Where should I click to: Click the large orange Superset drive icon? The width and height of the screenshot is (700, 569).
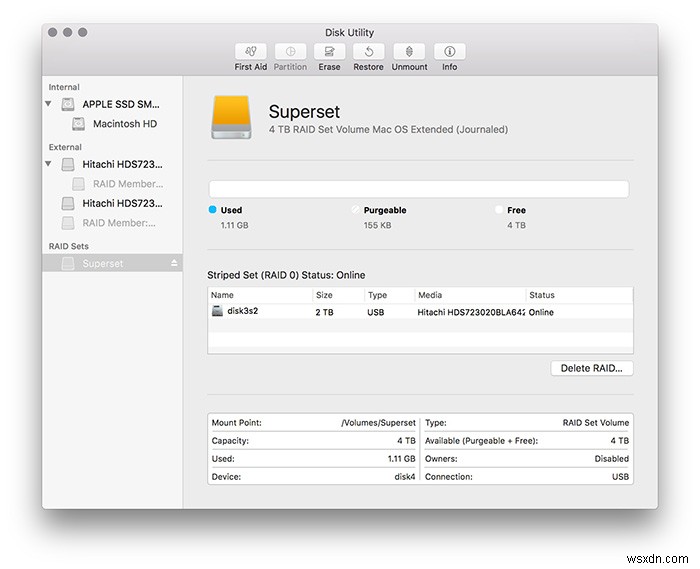point(231,117)
